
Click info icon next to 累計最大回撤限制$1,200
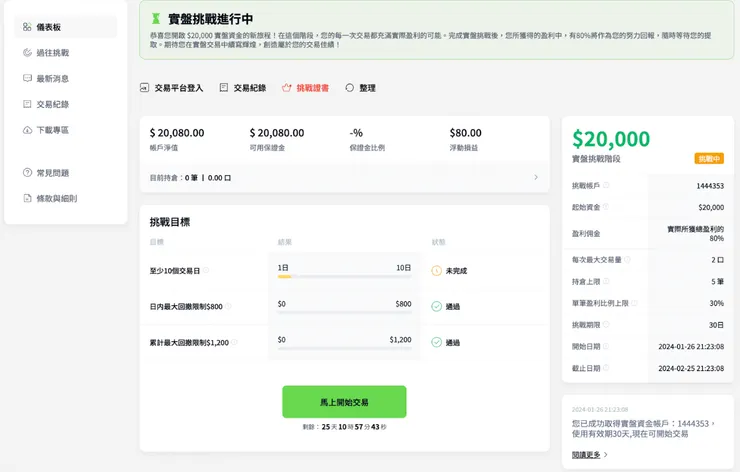coord(234,342)
